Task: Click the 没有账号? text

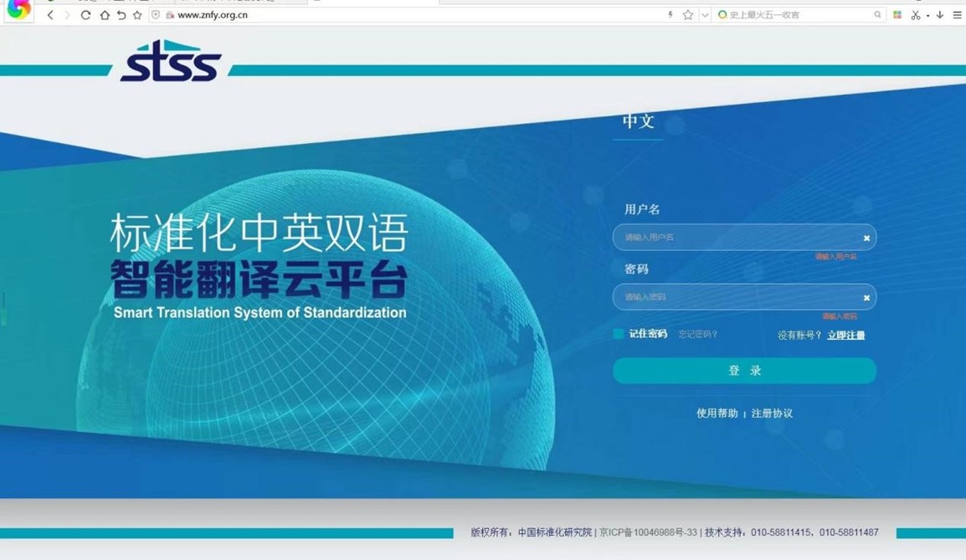Action: click(799, 335)
